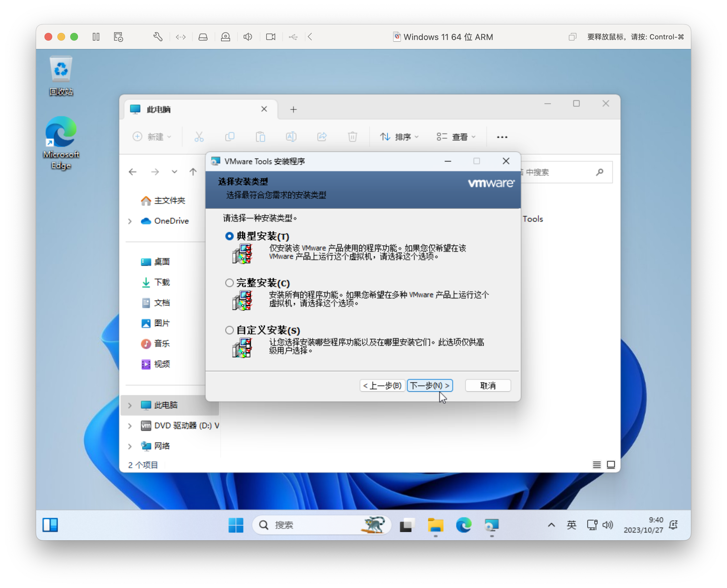Click the 取消 cancel button
Image resolution: width=727 pixels, height=588 pixels.
(x=488, y=386)
